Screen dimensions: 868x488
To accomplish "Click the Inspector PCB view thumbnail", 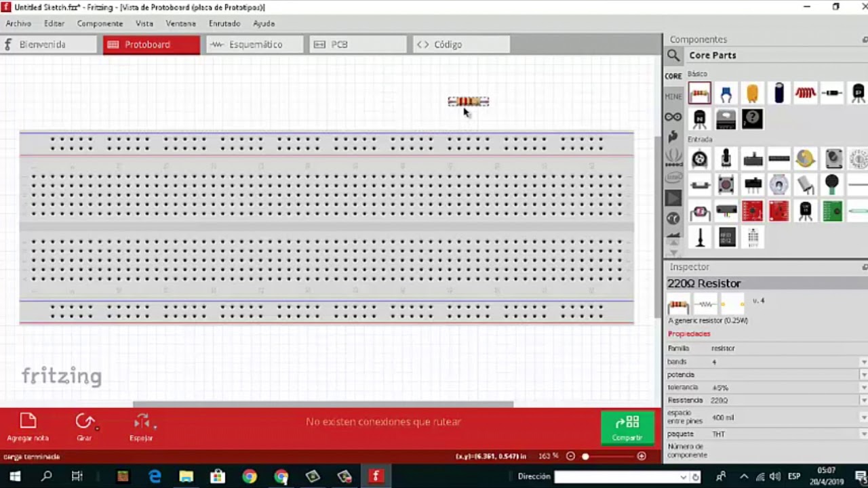I will pos(732,304).
